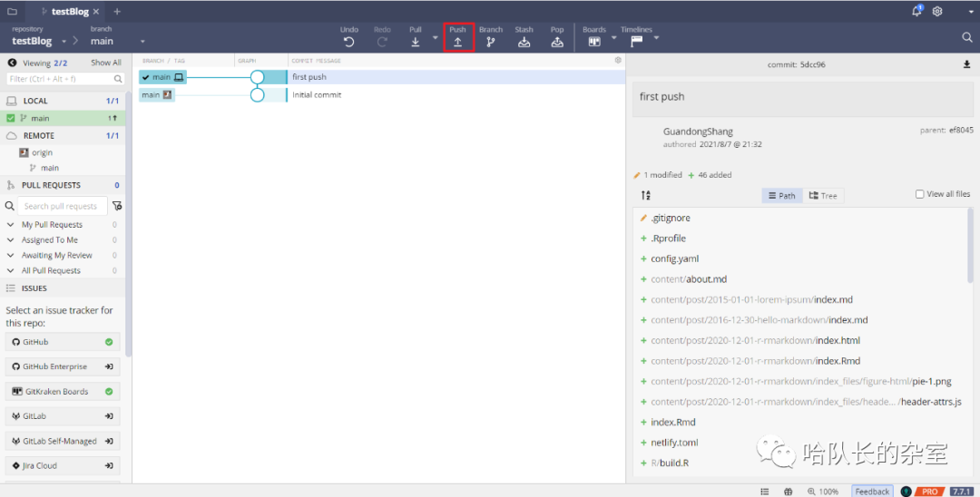Connect GitLab Self-Managed via its login icon
The width and height of the screenshot is (980, 497).
(x=109, y=441)
